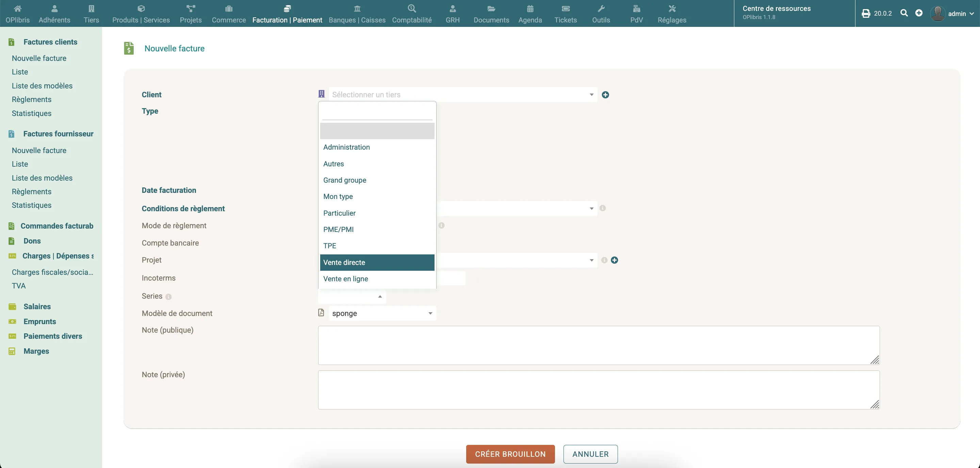Click the quick-add plus icon in top bar
The width and height of the screenshot is (980, 468).
(x=919, y=13)
